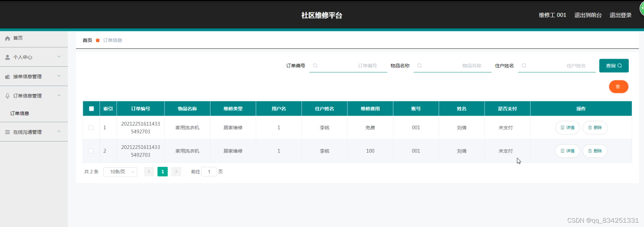644x227 pixels.
Task: Click the icon beside 接单信息管理
Action: (x=7, y=77)
